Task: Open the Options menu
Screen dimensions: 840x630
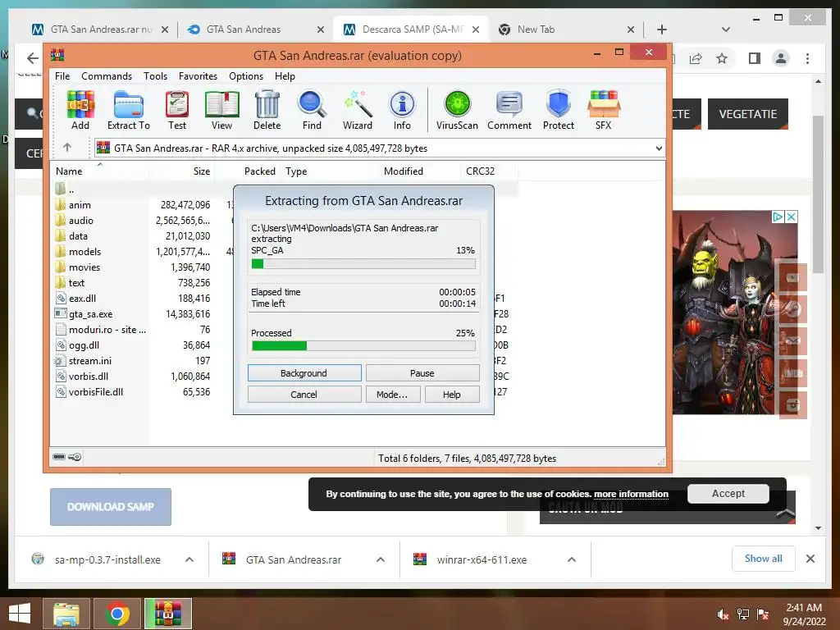Action: pyautogui.click(x=246, y=76)
